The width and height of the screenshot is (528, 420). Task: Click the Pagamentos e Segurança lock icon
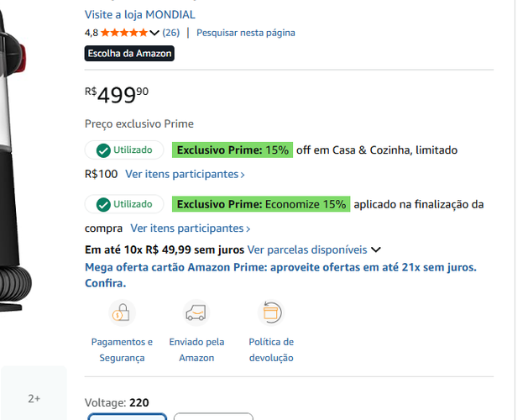pyautogui.click(x=122, y=313)
